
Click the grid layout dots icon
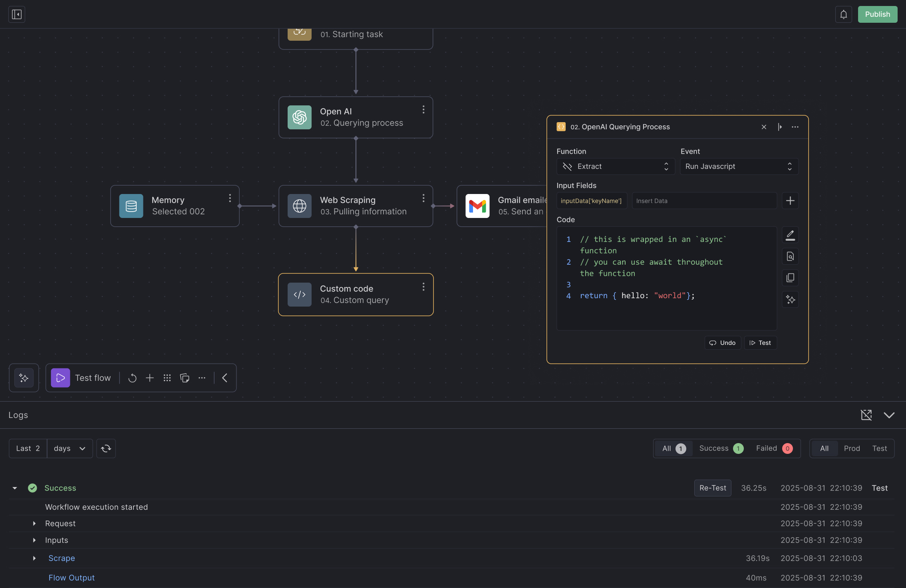[x=167, y=378]
